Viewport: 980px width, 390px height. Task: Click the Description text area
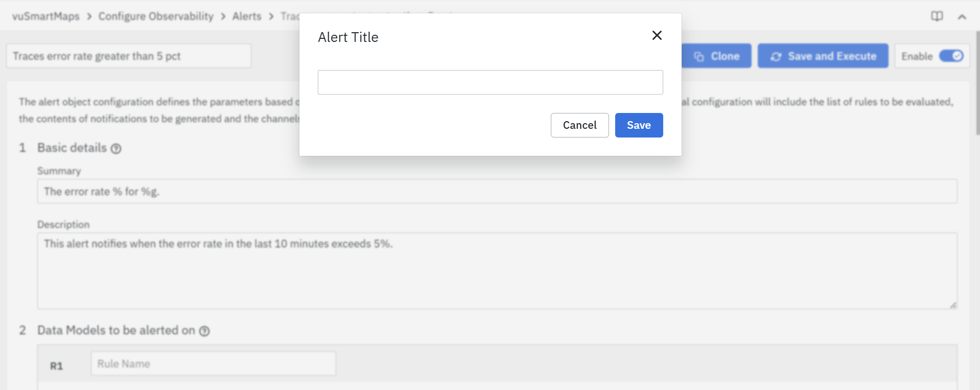point(497,271)
